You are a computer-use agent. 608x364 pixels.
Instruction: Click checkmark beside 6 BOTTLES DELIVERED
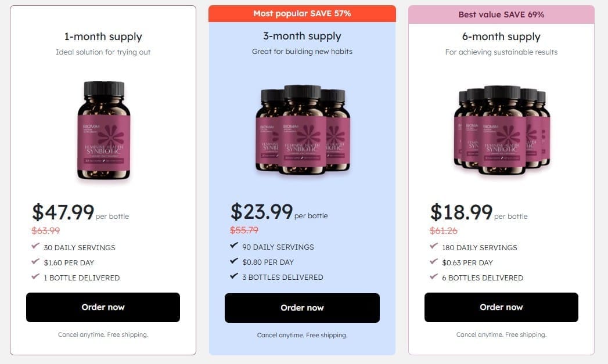[x=434, y=276]
